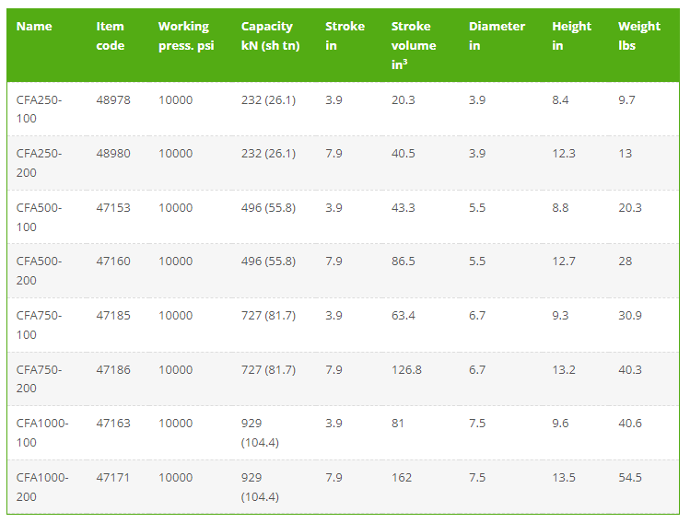
Task: Click item code 47171
Action: point(113,478)
